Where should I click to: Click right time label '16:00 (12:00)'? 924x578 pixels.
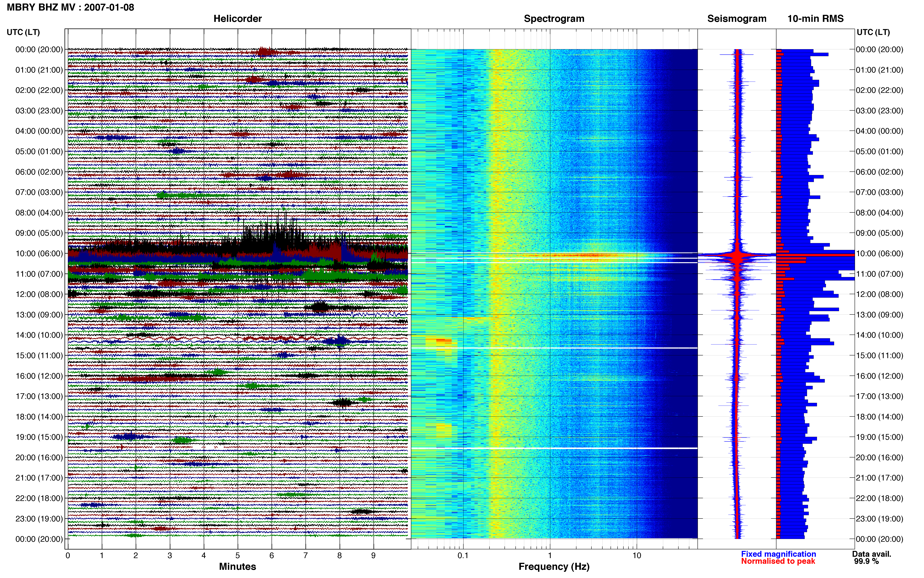point(879,376)
